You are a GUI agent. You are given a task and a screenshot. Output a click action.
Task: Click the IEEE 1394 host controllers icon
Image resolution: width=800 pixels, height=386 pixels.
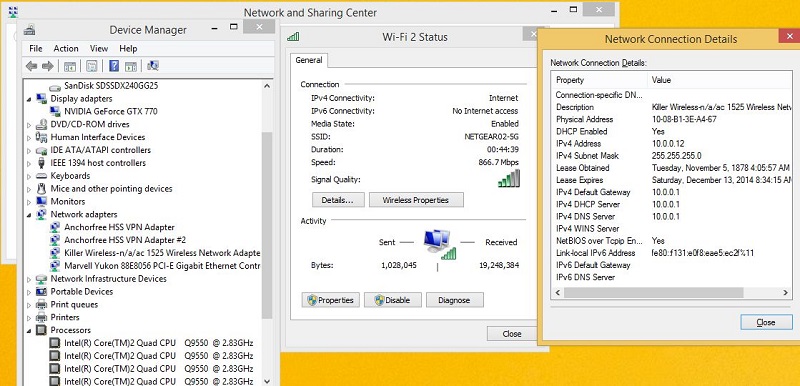pos(42,163)
